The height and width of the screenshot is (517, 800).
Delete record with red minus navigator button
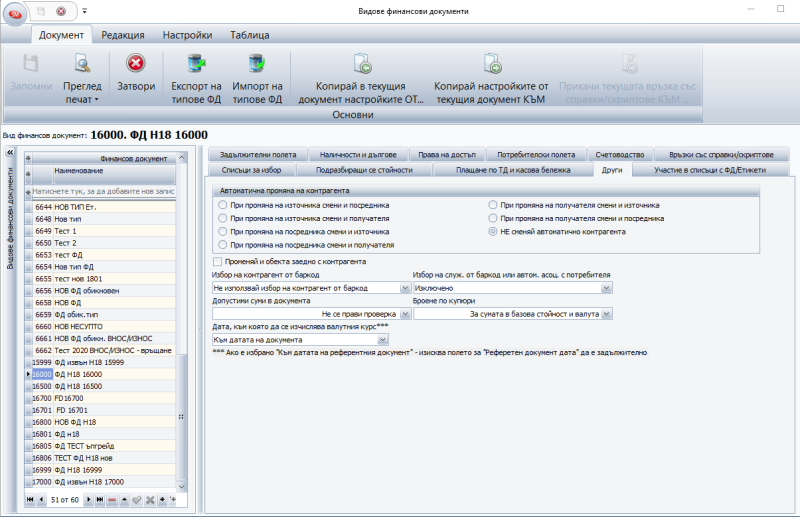pos(112,500)
